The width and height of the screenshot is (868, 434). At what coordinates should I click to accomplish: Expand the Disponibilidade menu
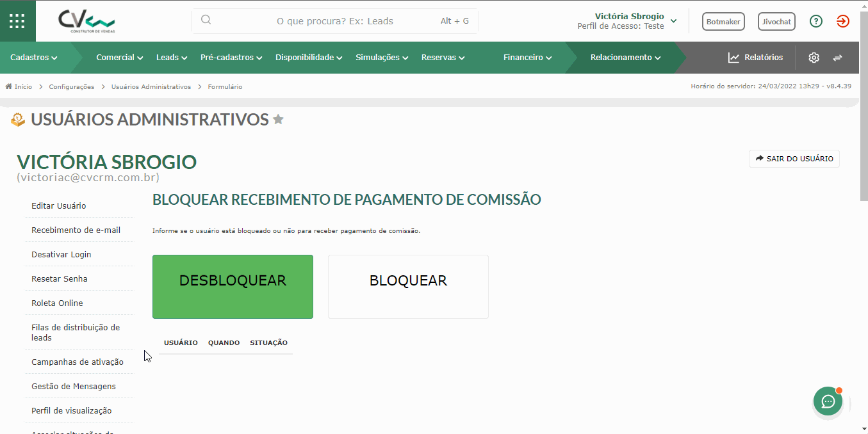309,58
